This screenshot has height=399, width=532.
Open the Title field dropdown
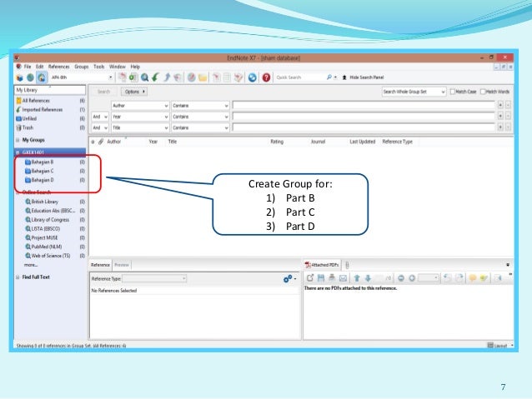pyautogui.click(x=140, y=127)
